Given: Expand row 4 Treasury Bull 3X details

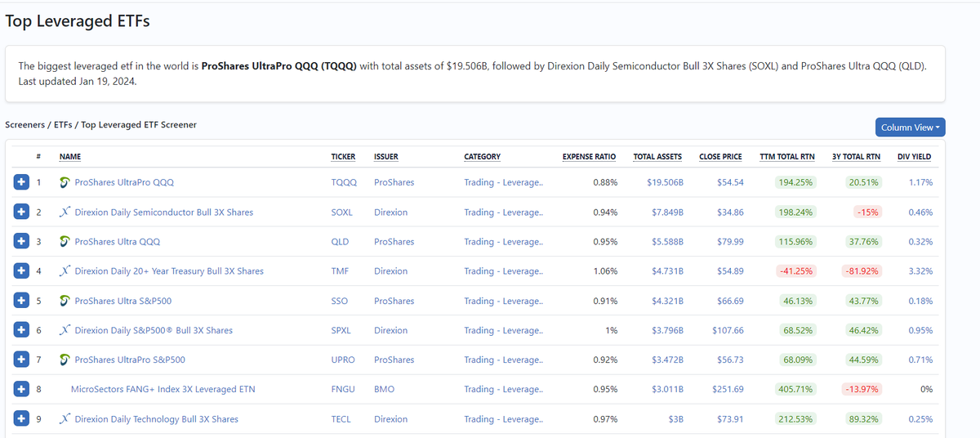Looking at the screenshot, I should [x=21, y=270].
